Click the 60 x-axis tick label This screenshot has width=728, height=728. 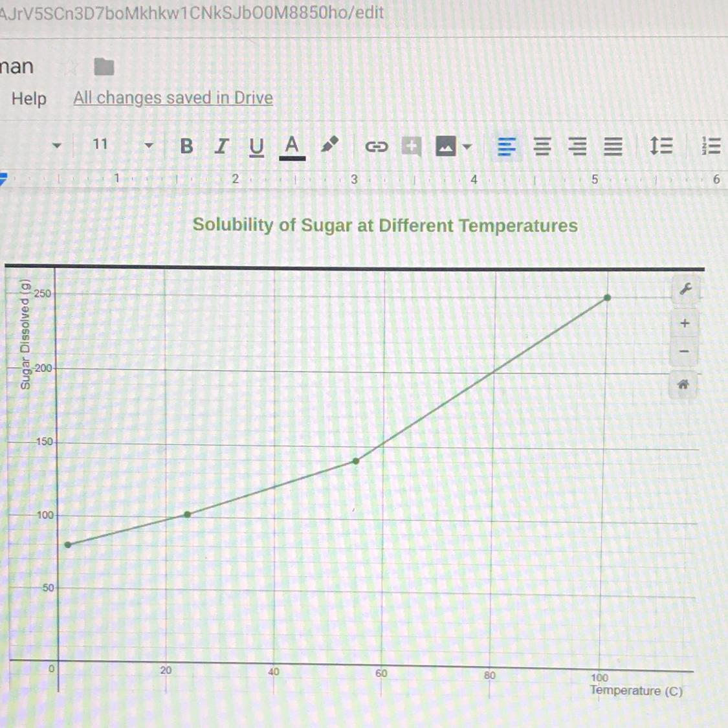(x=381, y=673)
